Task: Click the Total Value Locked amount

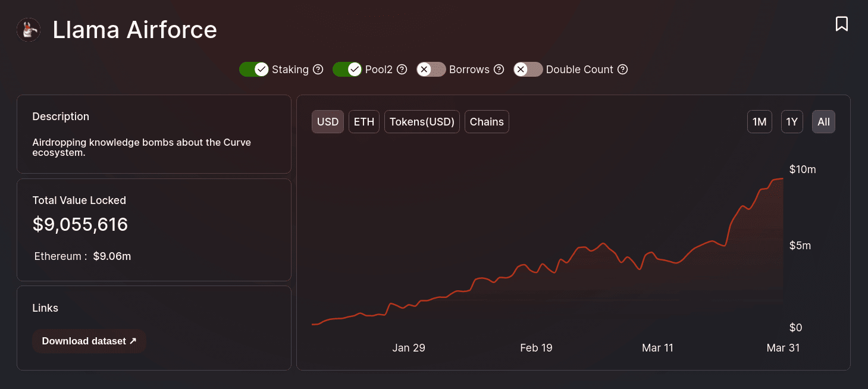Action: tap(80, 225)
